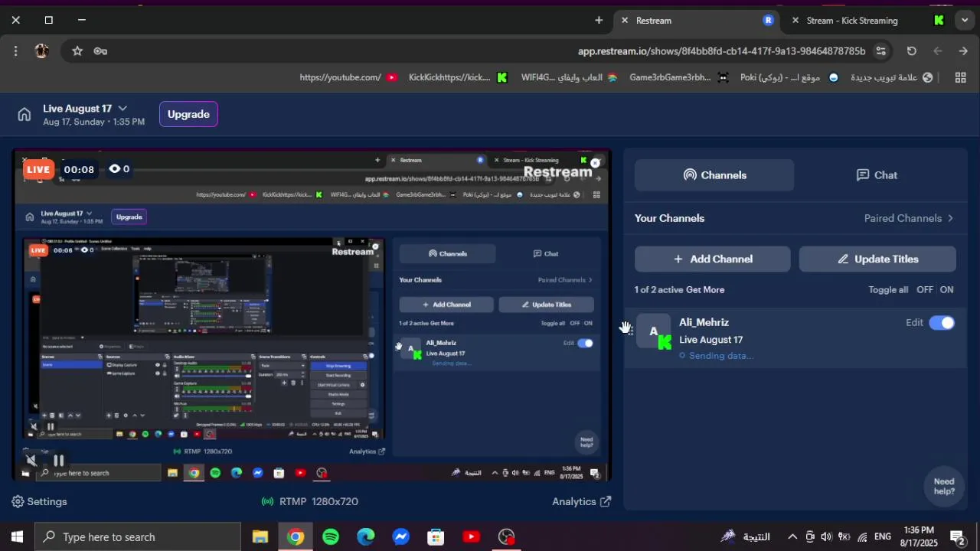
Task: Switch ENG input language
Action: [x=883, y=537]
